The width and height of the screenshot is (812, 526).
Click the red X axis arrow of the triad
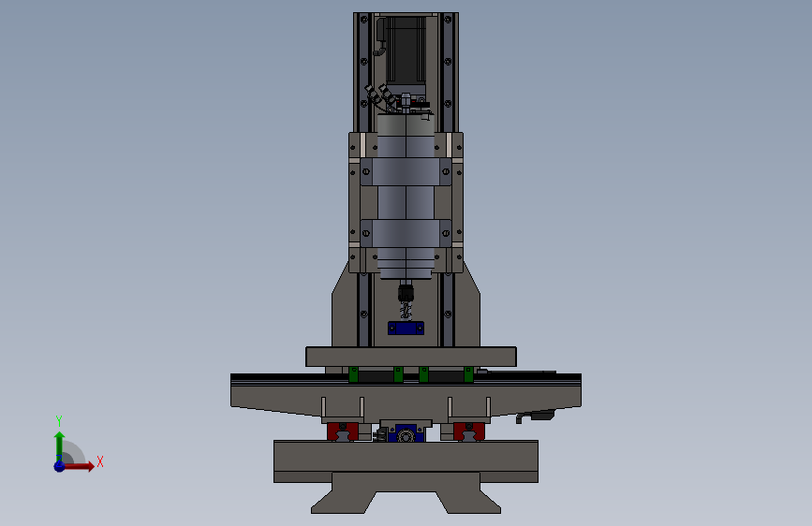click(x=80, y=466)
